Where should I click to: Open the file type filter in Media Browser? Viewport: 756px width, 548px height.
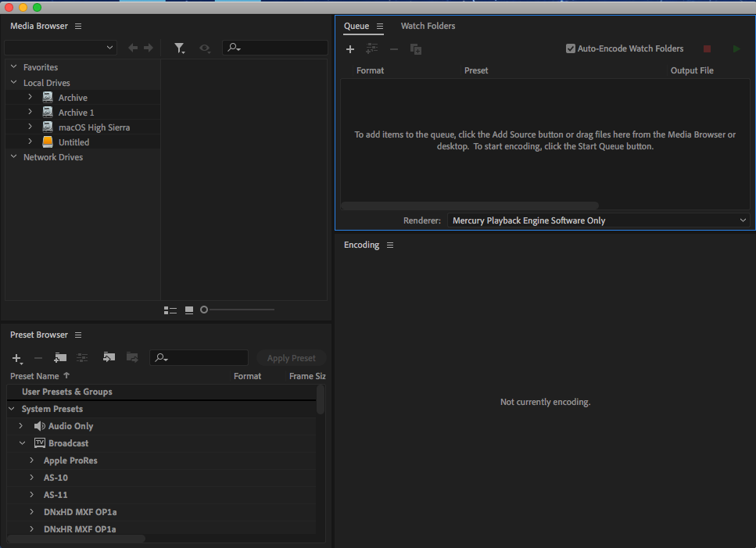coord(179,48)
